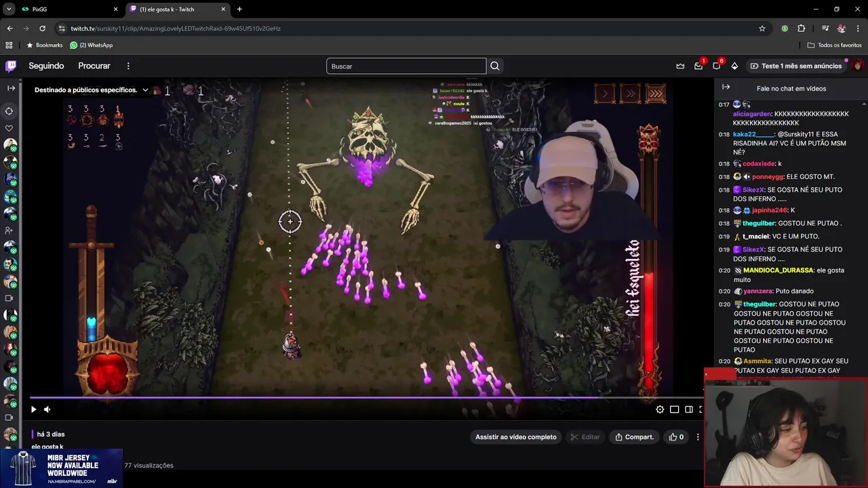This screenshot has height=488, width=868.
Task: Open video player settings gear
Action: pyautogui.click(x=660, y=409)
